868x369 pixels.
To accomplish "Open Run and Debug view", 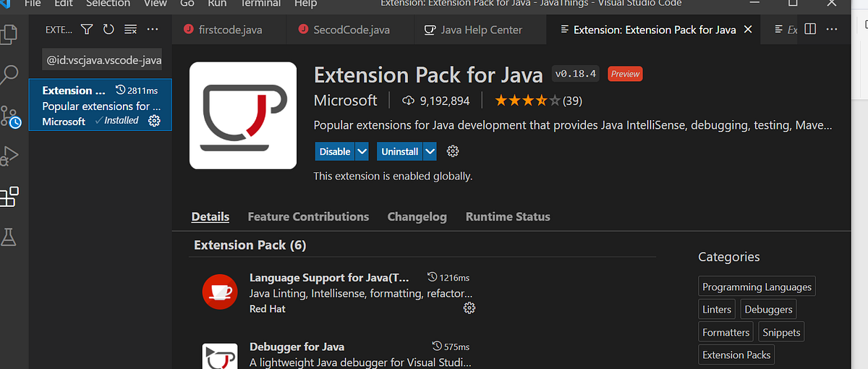I will tap(9, 156).
